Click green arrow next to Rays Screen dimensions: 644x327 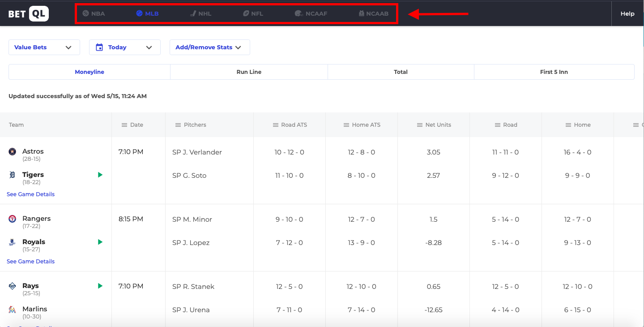(x=100, y=286)
